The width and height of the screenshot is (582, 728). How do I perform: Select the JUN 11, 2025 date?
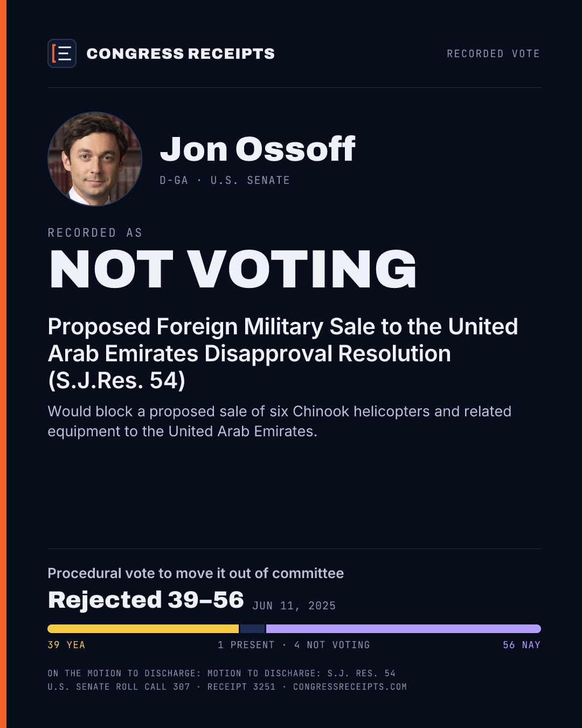pyautogui.click(x=294, y=606)
